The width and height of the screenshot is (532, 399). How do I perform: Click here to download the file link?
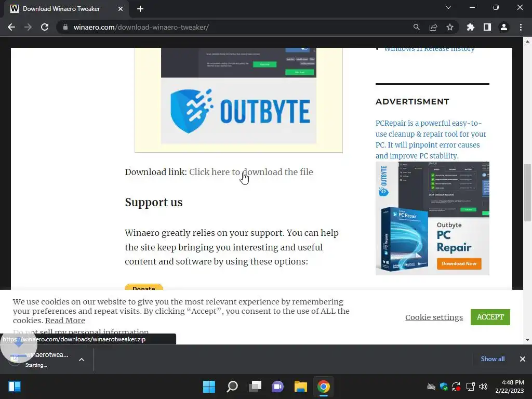251,172
